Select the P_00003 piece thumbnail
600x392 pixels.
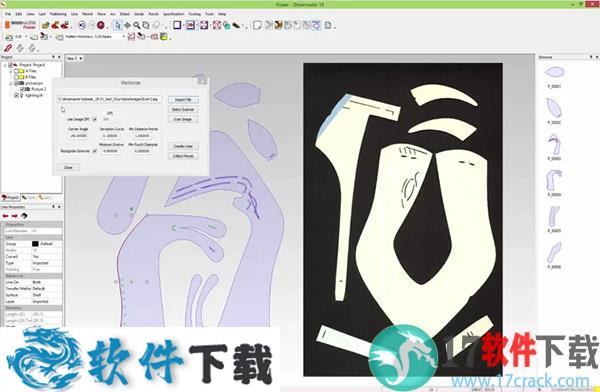point(554,144)
